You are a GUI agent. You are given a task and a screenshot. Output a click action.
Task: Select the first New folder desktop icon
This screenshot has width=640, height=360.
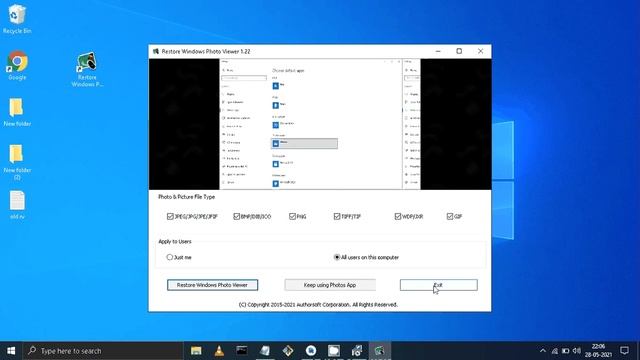(17, 112)
